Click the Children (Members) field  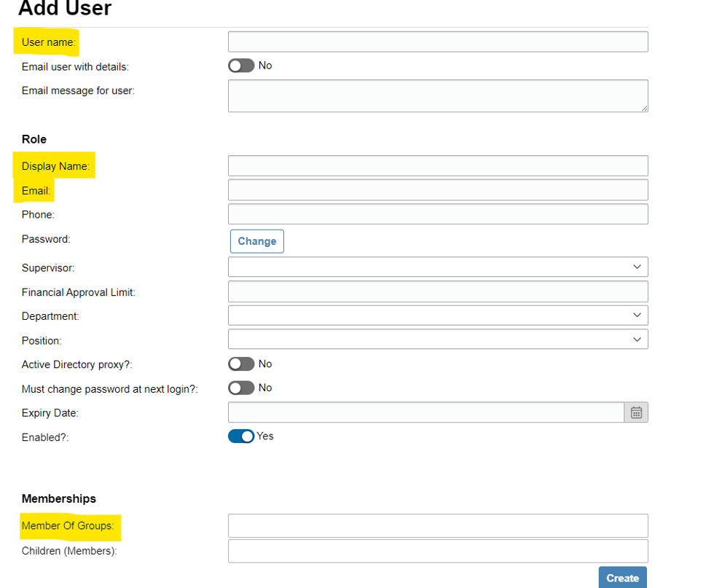point(438,551)
